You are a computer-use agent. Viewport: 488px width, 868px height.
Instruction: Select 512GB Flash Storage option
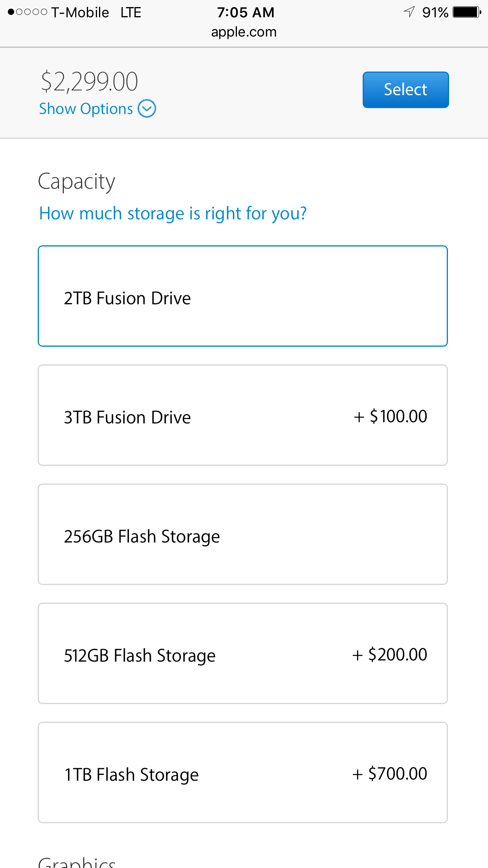point(243,653)
